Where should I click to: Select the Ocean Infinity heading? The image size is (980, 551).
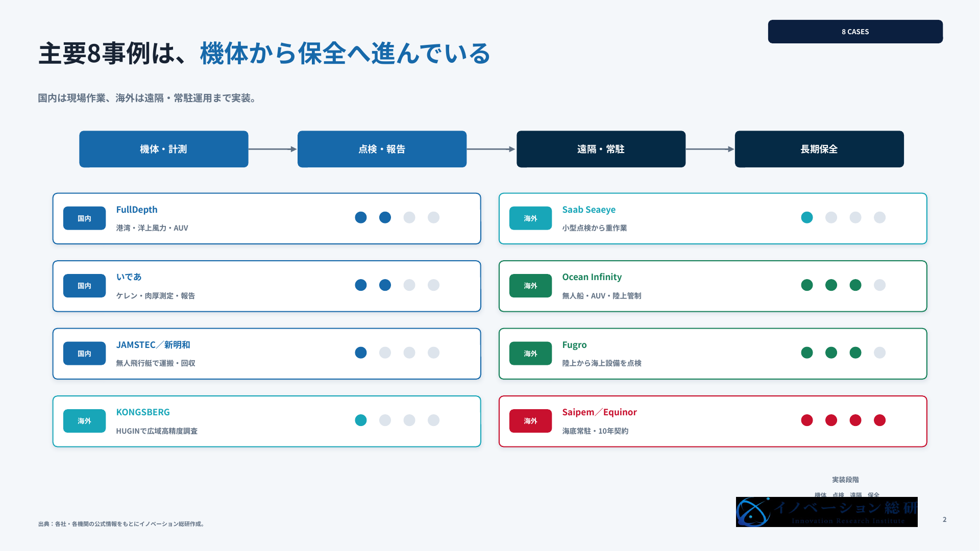(x=592, y=277)
